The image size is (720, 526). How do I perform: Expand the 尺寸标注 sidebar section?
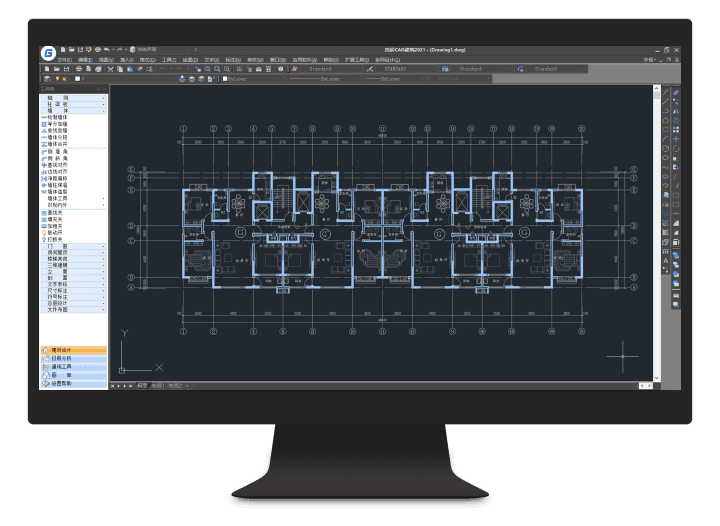coord(73,291)
